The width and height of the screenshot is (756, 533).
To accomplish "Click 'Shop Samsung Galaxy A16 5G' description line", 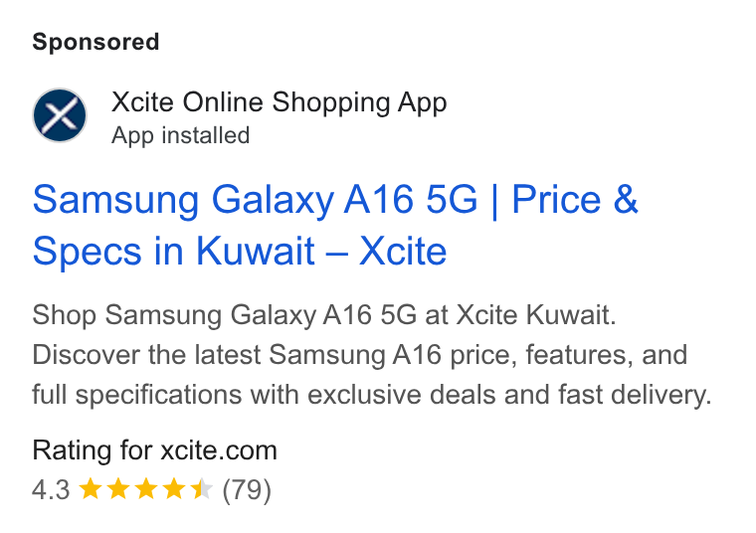I will pyautogui.click(x=324, y=315).
